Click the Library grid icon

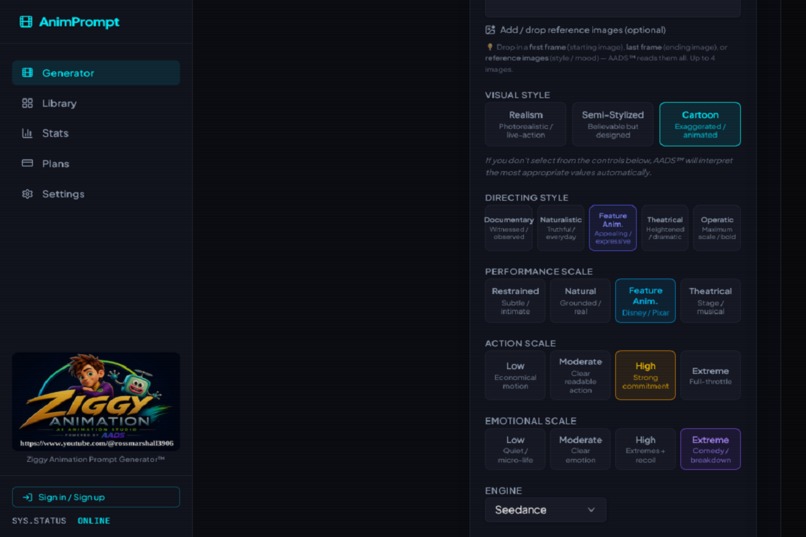(x=27, y=103)
